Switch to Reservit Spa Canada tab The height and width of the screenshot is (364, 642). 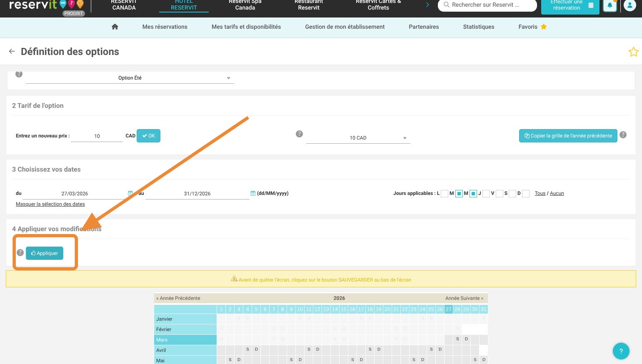click(x=245, y=5)
